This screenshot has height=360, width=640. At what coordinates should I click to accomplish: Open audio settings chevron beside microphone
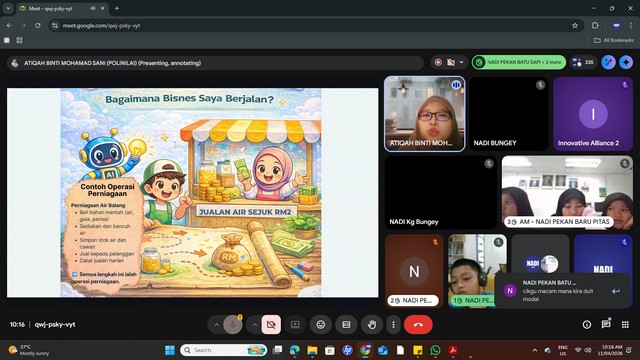216,325
